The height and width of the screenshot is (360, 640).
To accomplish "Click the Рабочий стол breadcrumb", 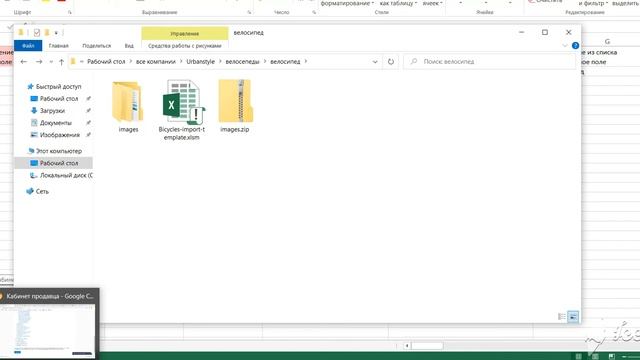I will coord(106,62).
